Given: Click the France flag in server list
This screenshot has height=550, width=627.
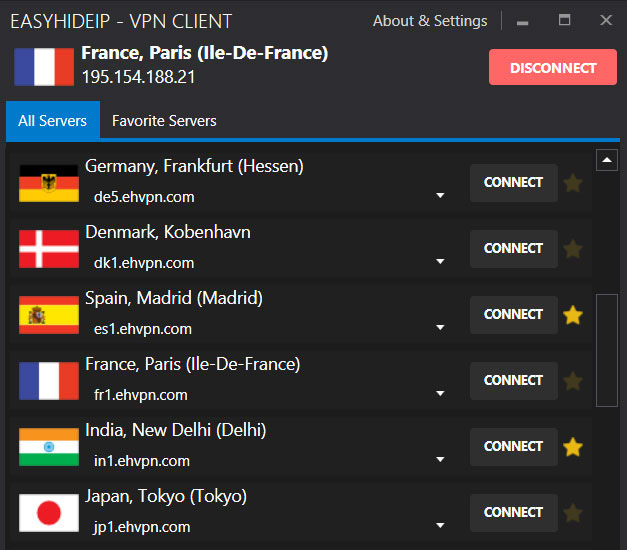Looking at the screenshot, I should click(49, 381).
